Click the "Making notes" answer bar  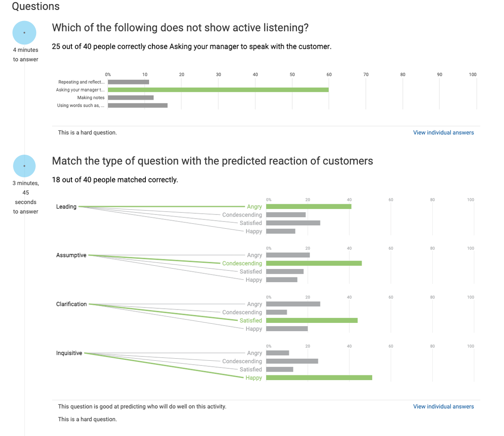130,97
